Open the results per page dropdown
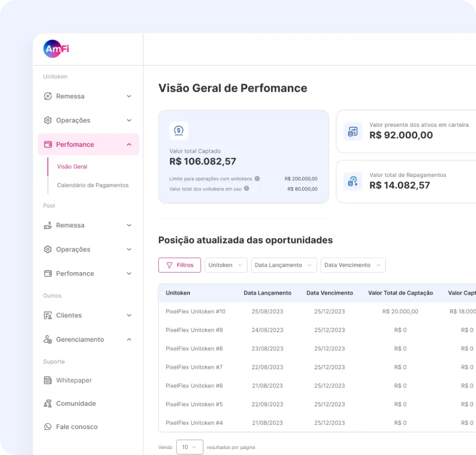Viewport: 476px width, 455px height. [x=189, y=447]
